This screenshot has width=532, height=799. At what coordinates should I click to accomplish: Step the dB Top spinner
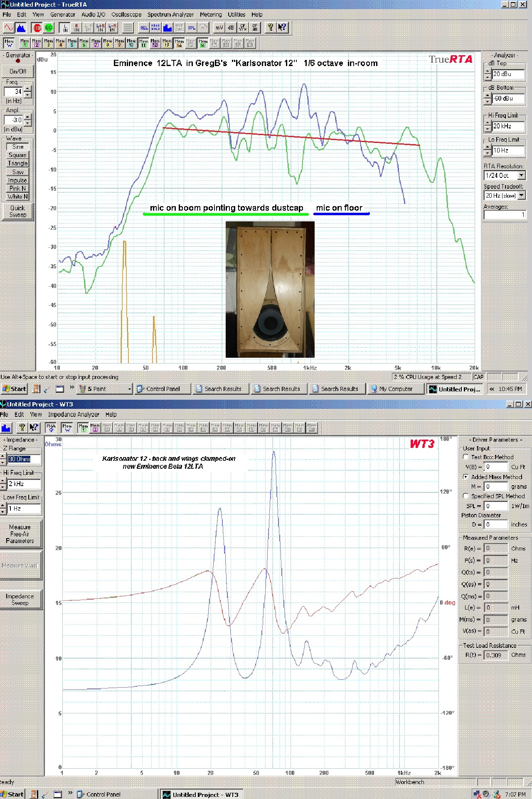point(488,74)
